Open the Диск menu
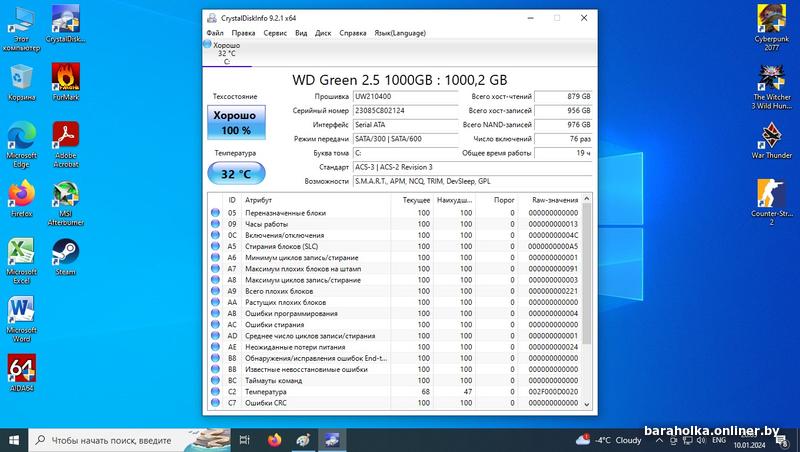 pyautogui.click(x=323, y=33)
